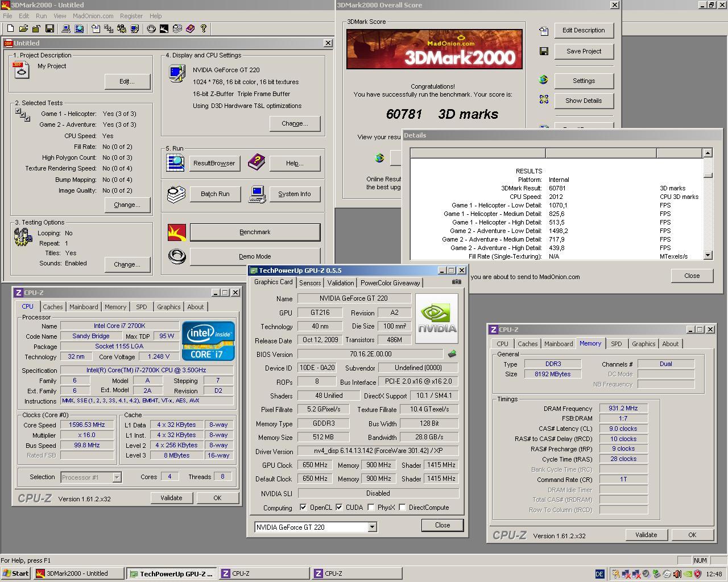Screen dimensions: 728x582
Task: Click the Details list scroll up arrow
Action: coord(708,153)
